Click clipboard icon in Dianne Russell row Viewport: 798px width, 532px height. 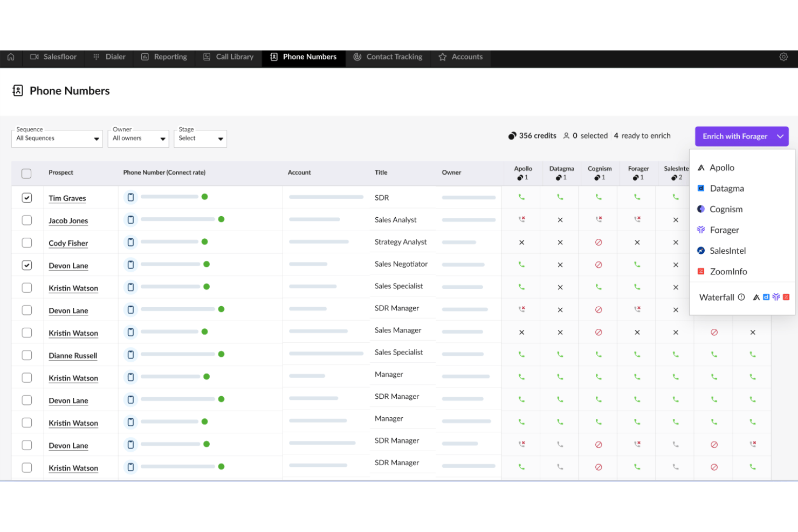click(x=130, y=354)
